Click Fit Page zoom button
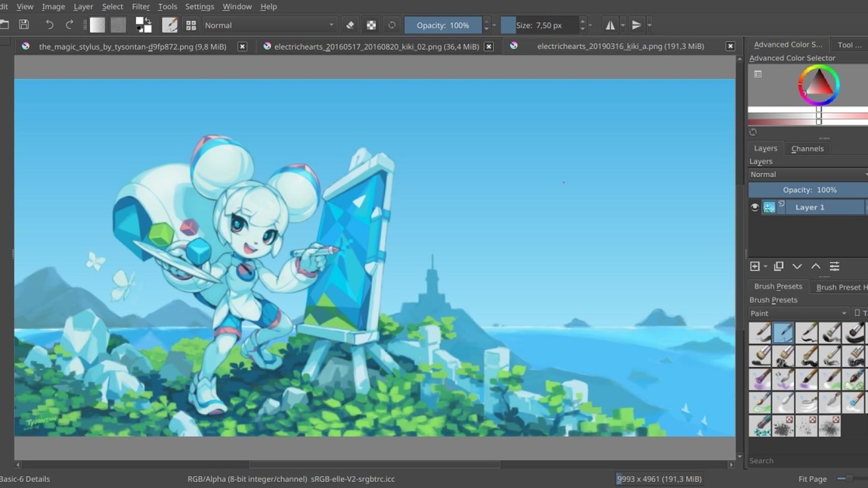The height and width of the screenshot is (488, 868). click(x=812, y=479)
